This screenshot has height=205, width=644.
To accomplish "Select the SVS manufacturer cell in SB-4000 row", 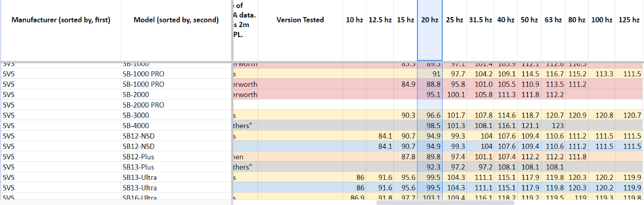I will pyautogui.click(x=61, y=126).
